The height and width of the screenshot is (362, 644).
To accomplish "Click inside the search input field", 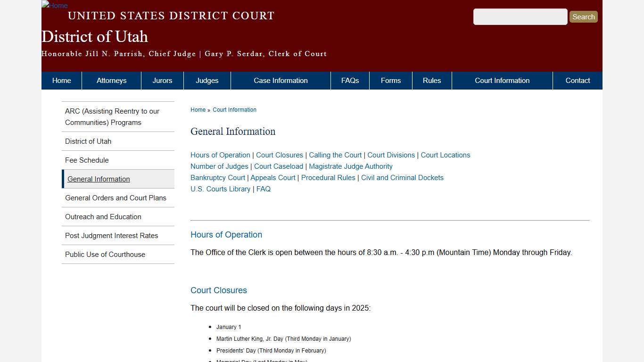I will tap(520, 16).
